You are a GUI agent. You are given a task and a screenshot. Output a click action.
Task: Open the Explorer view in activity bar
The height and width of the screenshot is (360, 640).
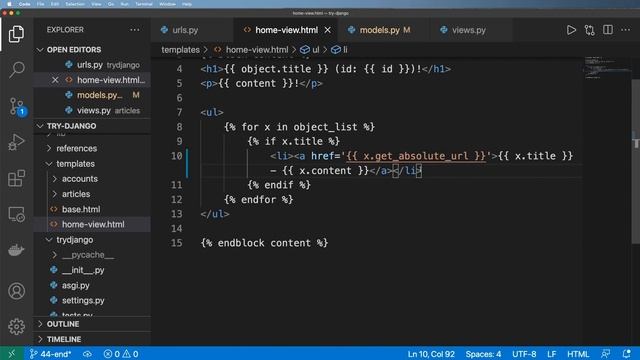[16, 34]
